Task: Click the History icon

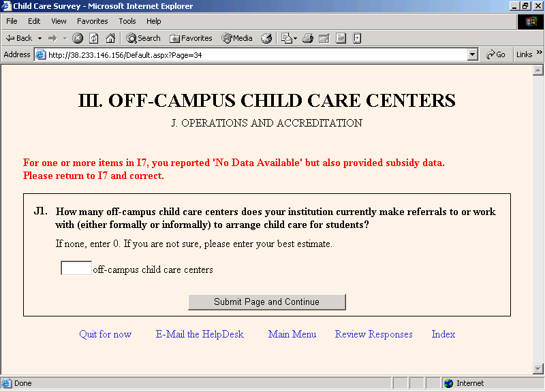Action: point(266,38)
